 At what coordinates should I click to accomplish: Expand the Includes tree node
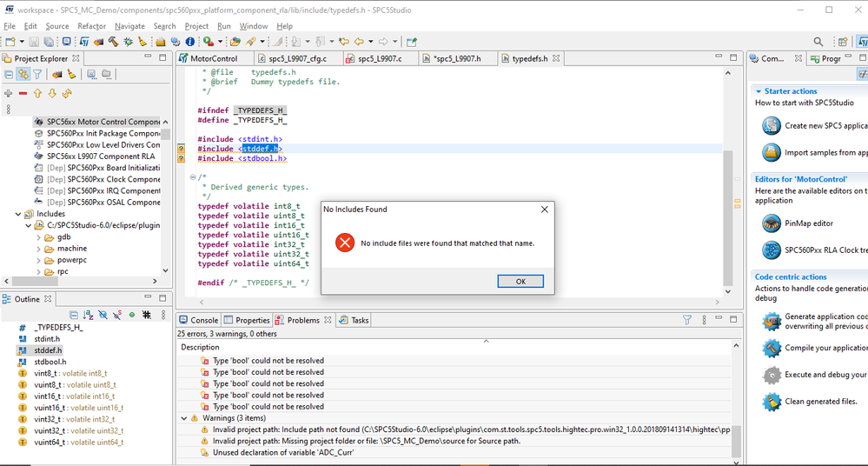tap(18, 214)
